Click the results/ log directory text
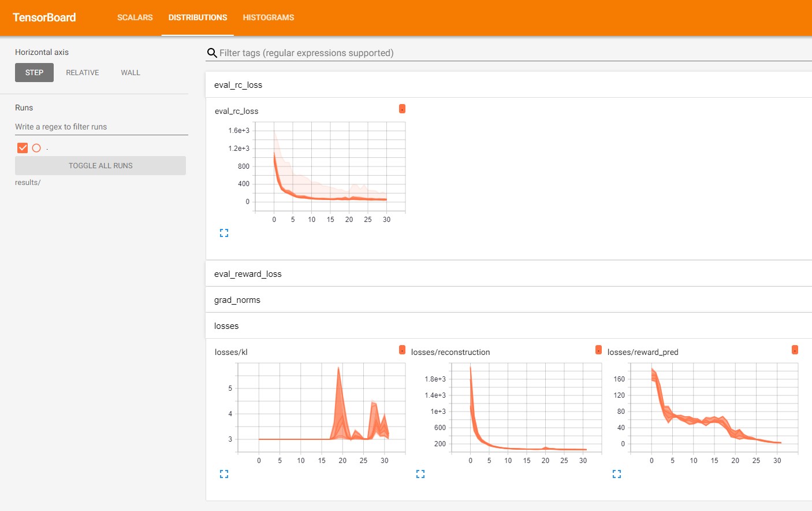 [28, 183]
